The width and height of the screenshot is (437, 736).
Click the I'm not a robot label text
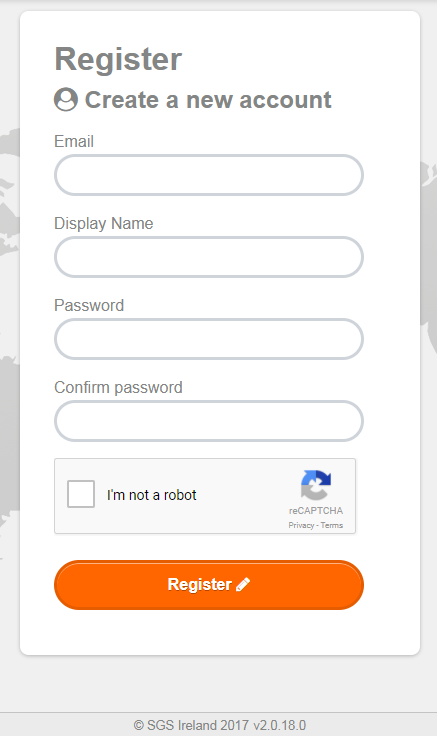152,495
